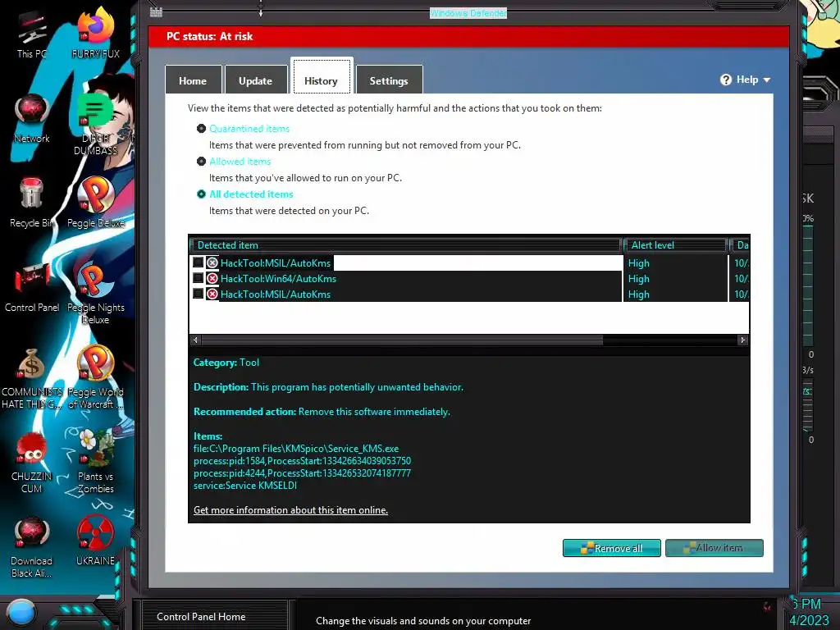Click file path Service_KMS.exe item text

(x=296, y=449)
